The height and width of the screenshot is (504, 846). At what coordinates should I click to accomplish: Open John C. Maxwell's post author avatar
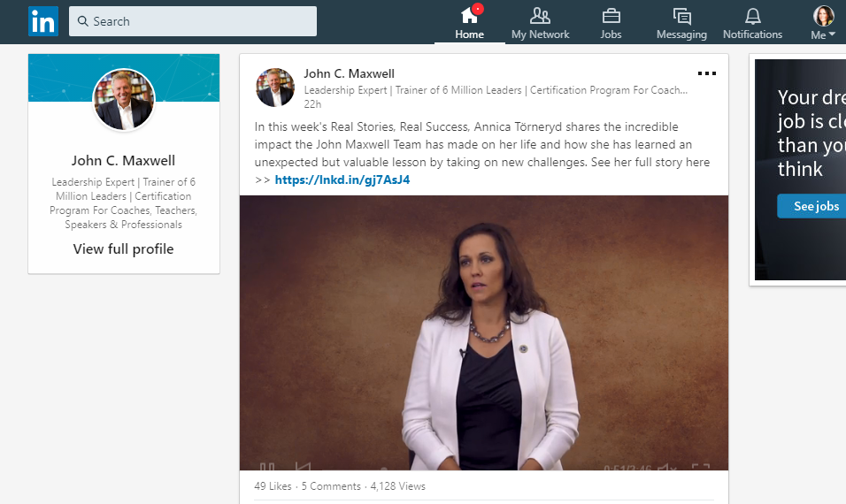click(x=275, y=88)
